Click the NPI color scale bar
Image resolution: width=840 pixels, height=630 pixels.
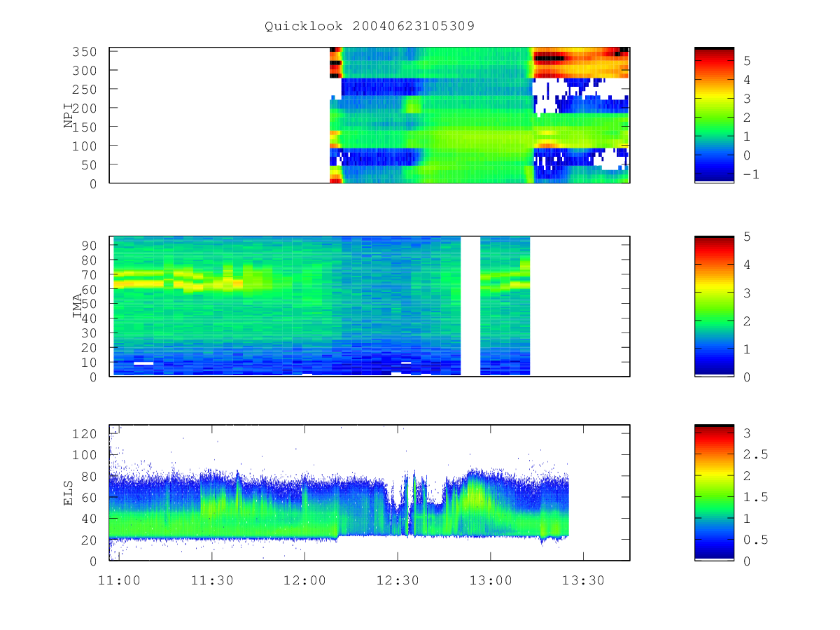tap(714, 115)
